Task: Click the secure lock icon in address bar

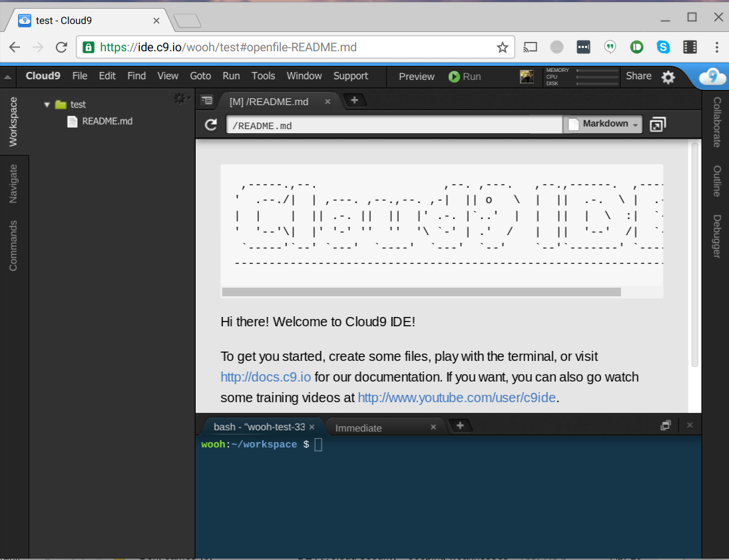Action: tap(89, 47)
